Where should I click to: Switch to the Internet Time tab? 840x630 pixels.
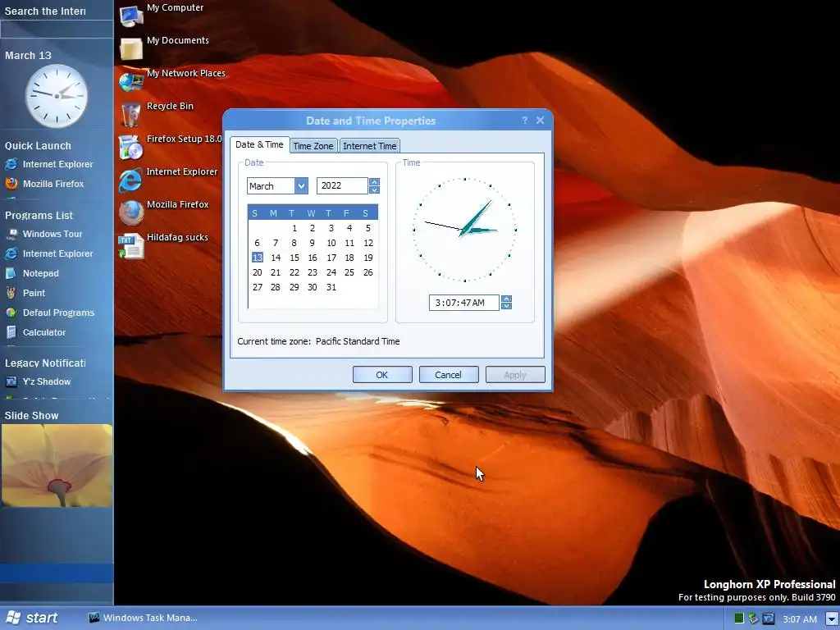pos(370,146)
